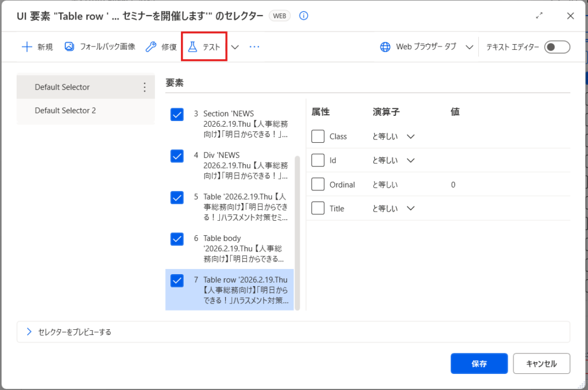The image size is (588, 390).
Task: Click the repair (修復) wrench icon
Action: (151, 47)
